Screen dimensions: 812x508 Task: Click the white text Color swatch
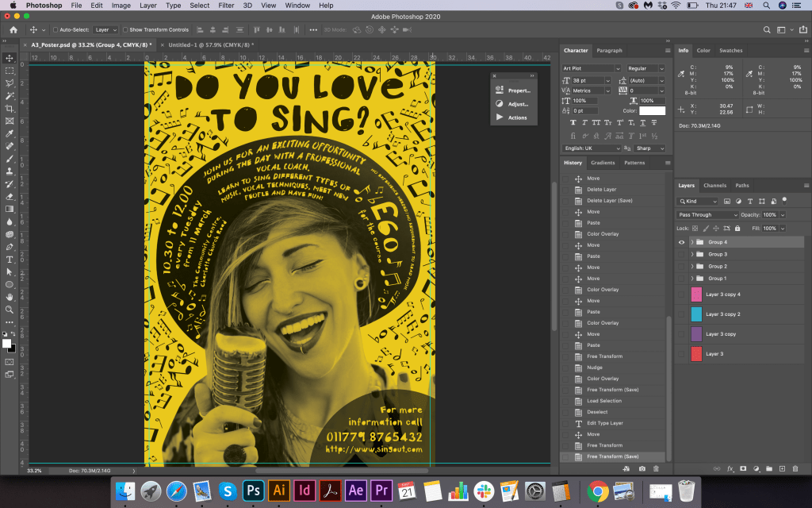653,110
